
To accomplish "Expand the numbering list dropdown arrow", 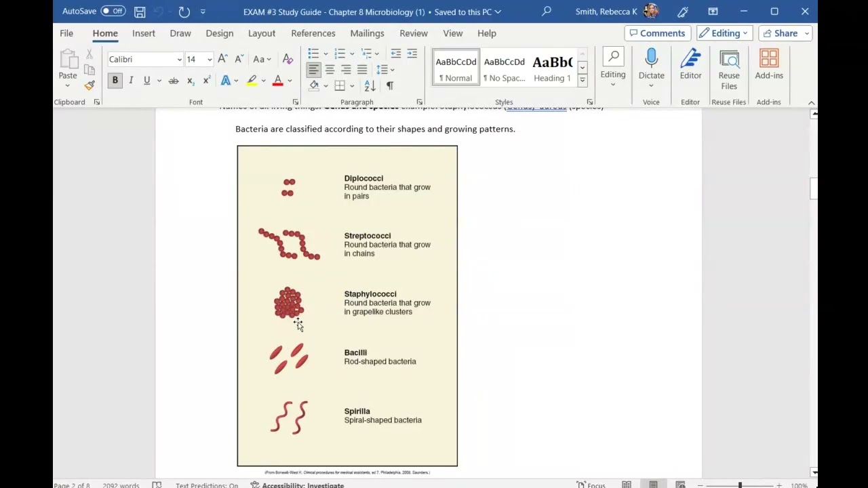I will click(x=353, y=54).
